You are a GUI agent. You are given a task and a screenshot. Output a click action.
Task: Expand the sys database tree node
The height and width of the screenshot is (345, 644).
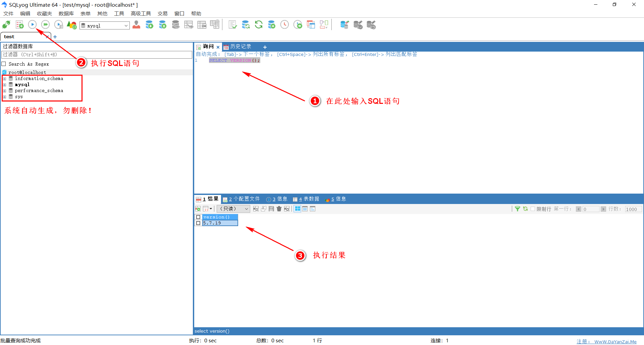(x=5, y=97)
